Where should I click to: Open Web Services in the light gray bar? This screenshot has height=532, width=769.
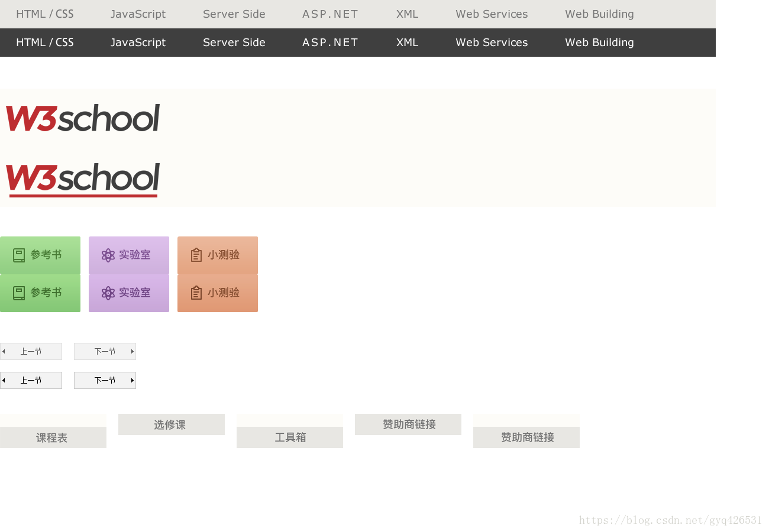tap(492, 14)
